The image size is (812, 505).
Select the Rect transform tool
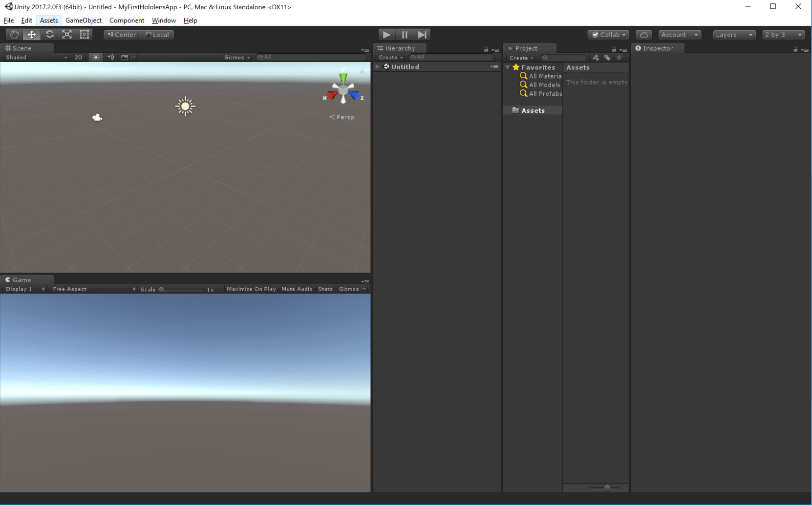(84, 34)
